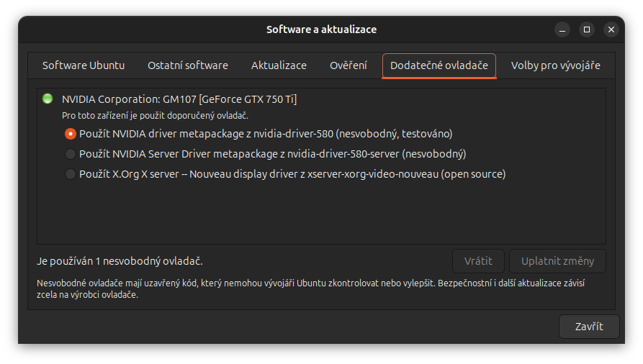Viewport: 643px width, 364px height.
Task: Switch to Volby pro vývojáře tab
Action: [x=556, y=65]
